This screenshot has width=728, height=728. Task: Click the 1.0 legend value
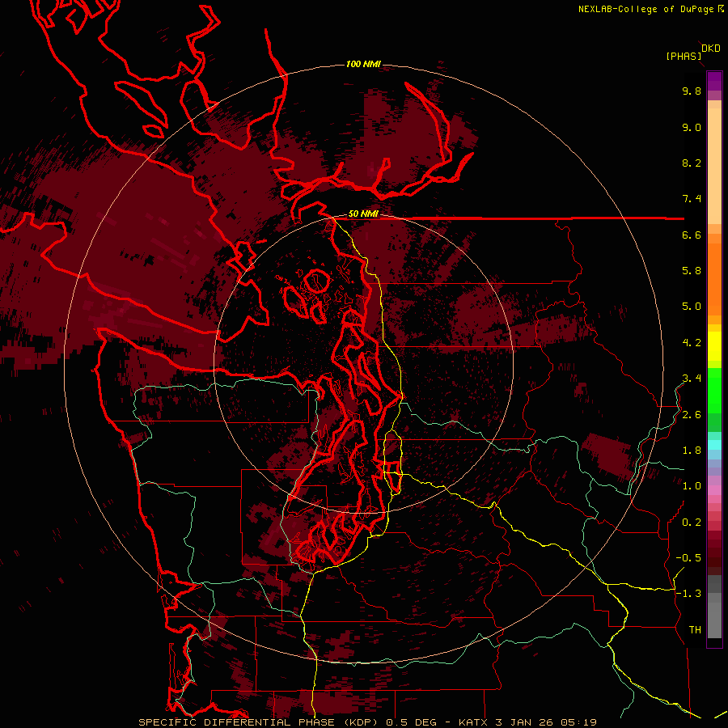692,486
